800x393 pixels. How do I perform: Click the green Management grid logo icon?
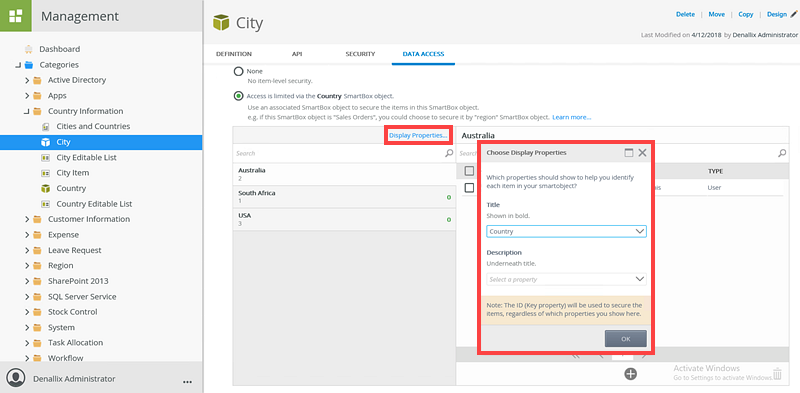click(16, 16)
